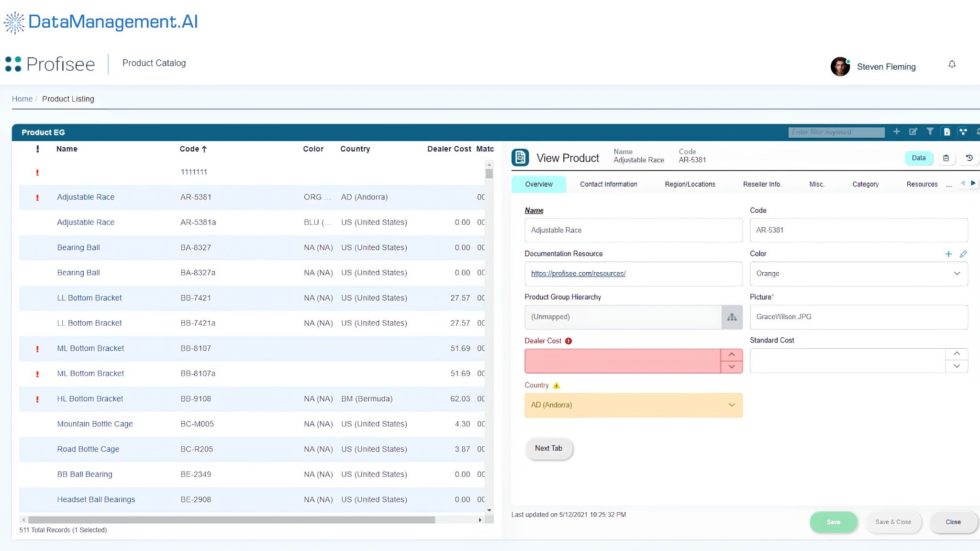The height and width of the screenshot is (551, 980).
Task: Open the history clock icon in View Product
Action: click(x=969, y=158)
